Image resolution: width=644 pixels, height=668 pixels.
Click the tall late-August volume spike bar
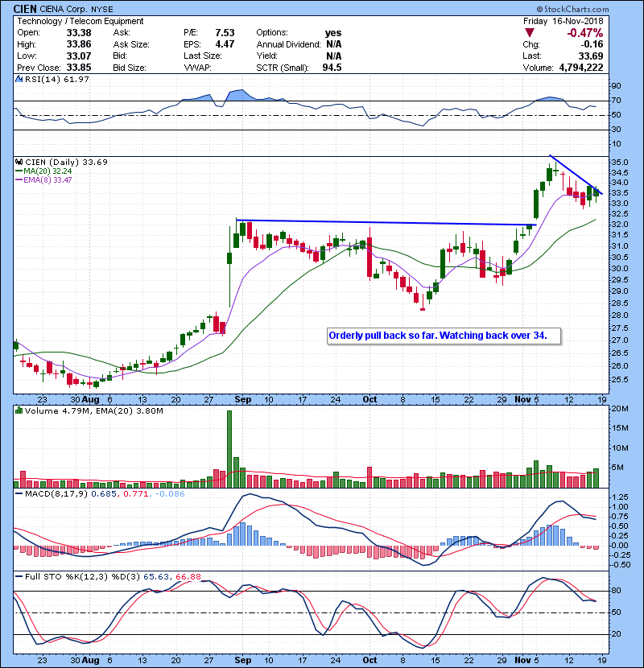229,449
